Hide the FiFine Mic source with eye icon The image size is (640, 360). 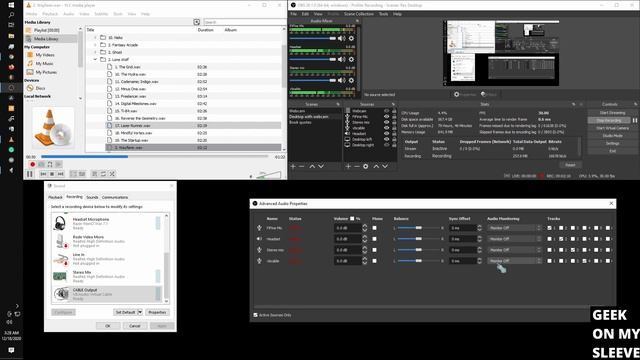pos(386,117)
